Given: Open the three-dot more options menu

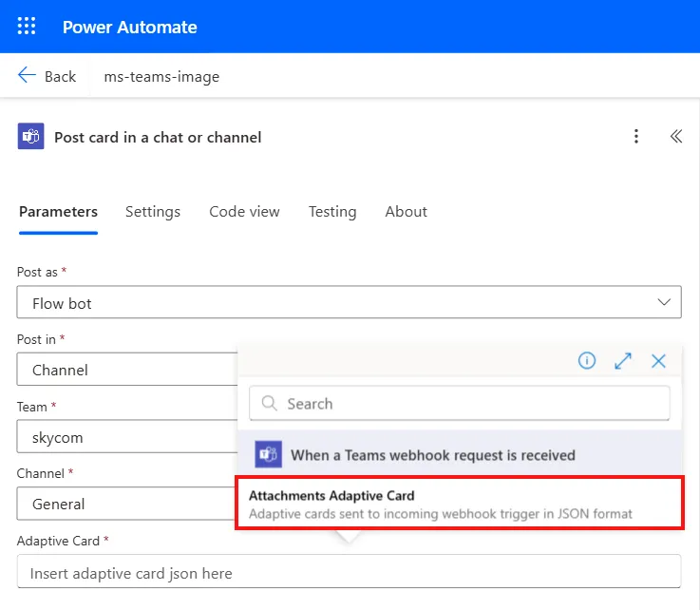Looking at the screenshot, I should click(636, 136).
